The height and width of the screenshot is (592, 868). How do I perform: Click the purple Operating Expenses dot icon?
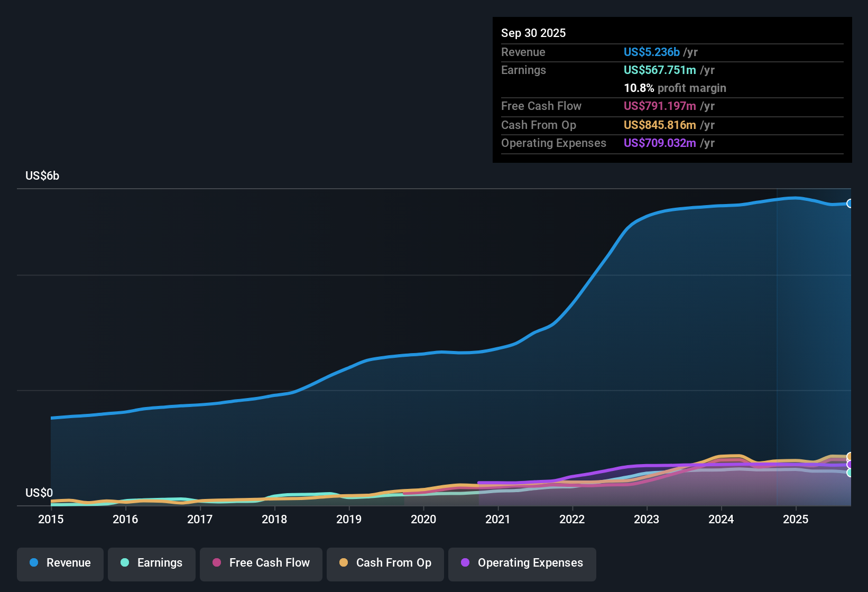(x=465, y=563)
